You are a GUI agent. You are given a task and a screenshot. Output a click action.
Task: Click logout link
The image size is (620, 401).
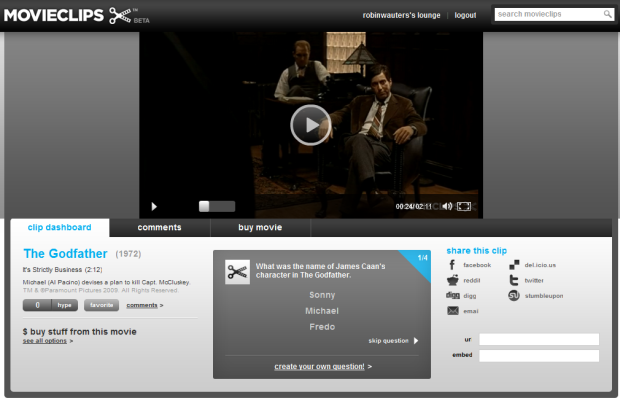[465, 15]
